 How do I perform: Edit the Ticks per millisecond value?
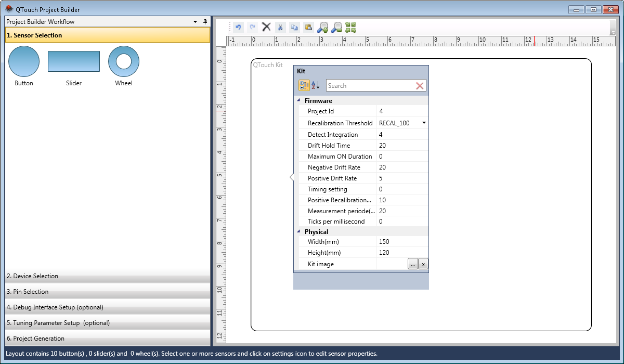[402, 222]
